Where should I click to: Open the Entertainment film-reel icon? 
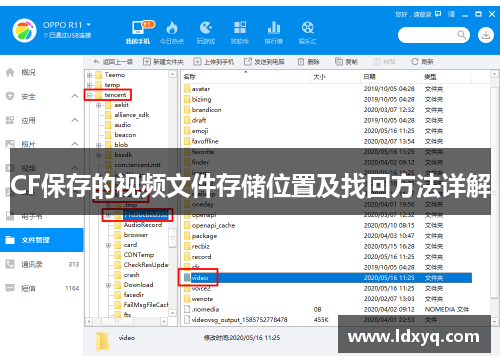tap(308, 28)
